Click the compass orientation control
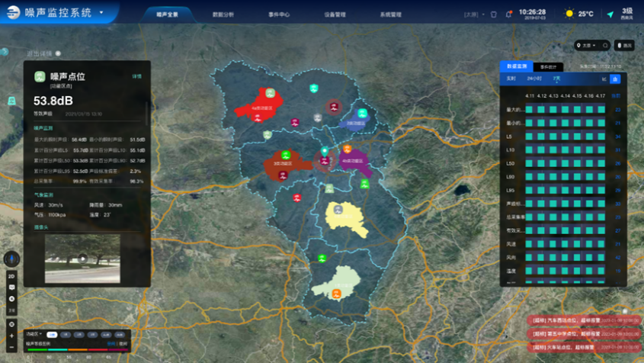644x363 pixels. point(11,260)
